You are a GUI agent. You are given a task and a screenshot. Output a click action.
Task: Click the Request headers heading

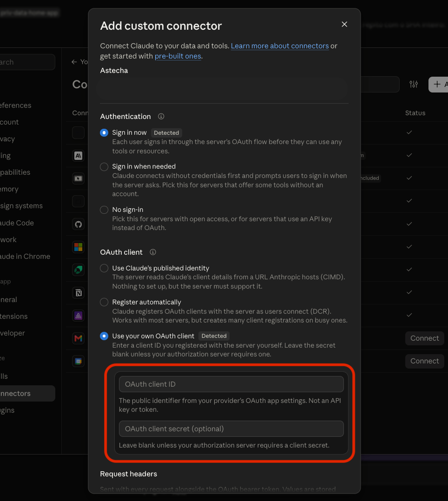click(x=128, y=474)
